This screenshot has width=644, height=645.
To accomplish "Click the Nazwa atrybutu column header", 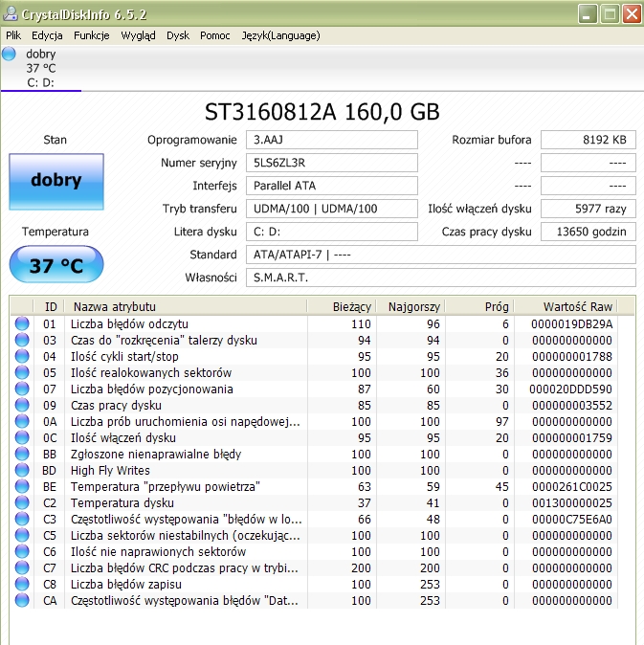I will pos(186,306).
